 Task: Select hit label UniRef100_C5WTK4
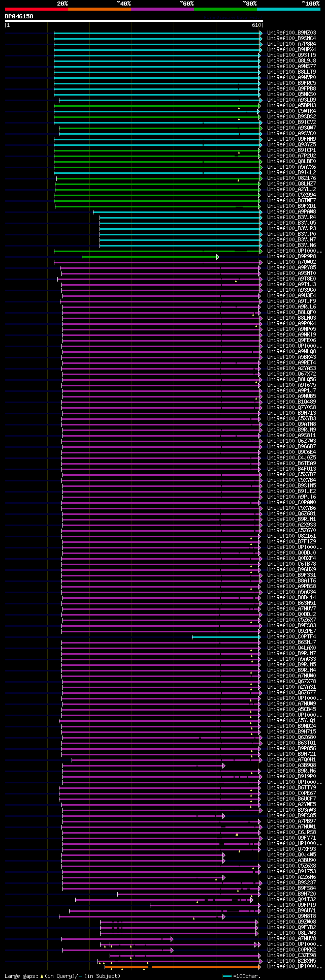tap(292, 111)
